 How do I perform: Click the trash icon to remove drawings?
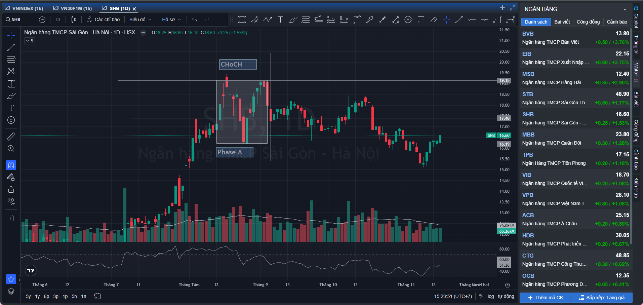point(11,218)
